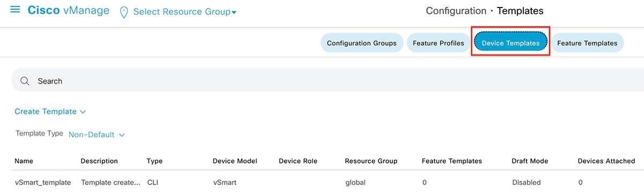
Task: Open the vSmart_template row
Action: pyautogui.click(x=42, y=182)
